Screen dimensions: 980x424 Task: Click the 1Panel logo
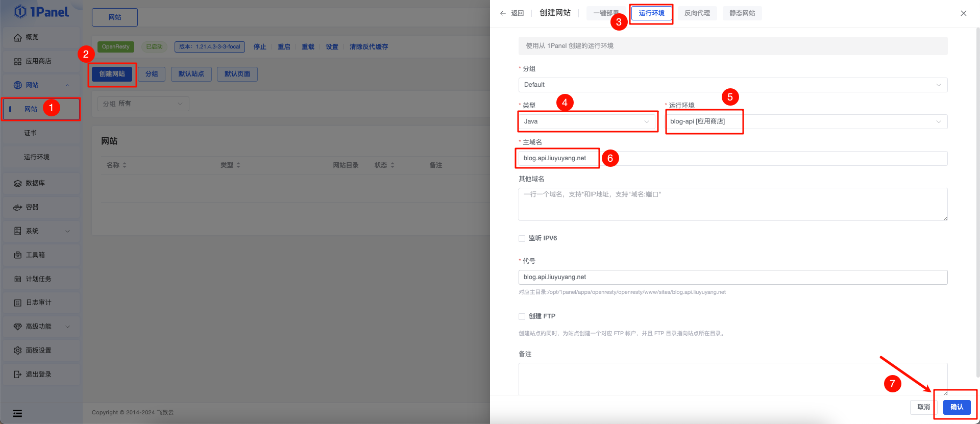[41, 12]
